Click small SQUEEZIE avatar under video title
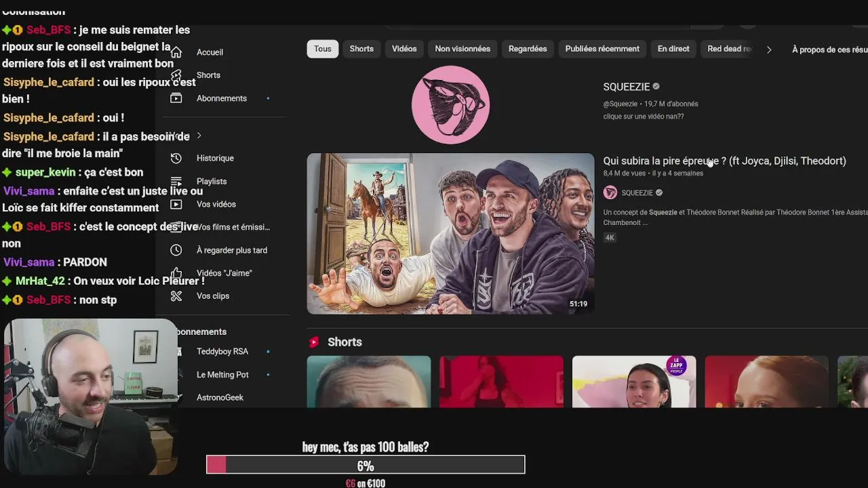The image size is (868, 488). tap(610, 192)
